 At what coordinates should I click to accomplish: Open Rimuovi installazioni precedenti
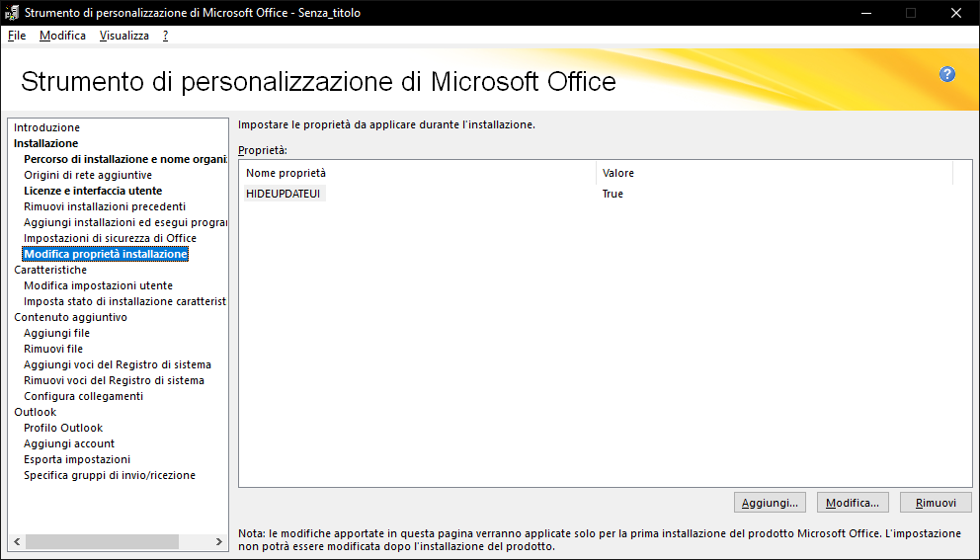point(105,206)
